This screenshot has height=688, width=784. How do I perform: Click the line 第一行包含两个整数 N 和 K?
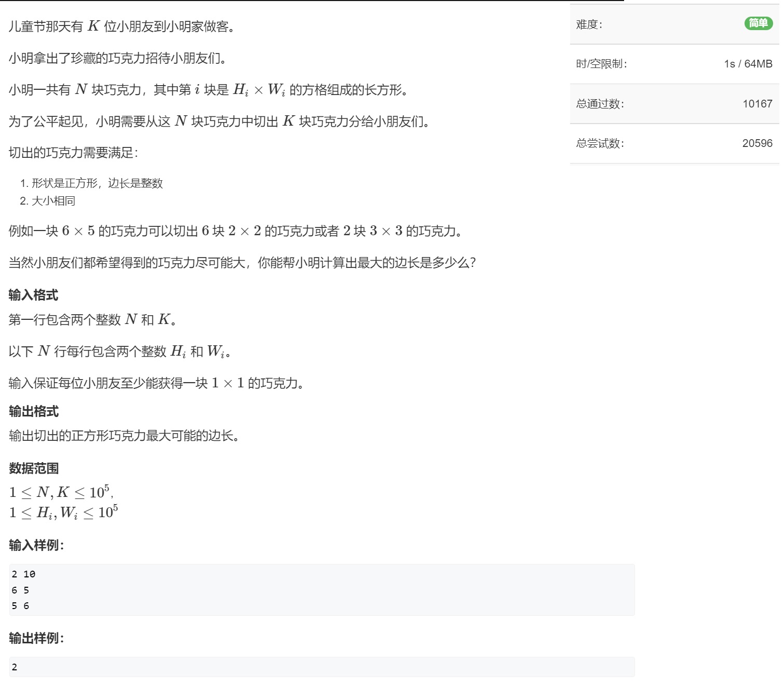pos(93,319)
